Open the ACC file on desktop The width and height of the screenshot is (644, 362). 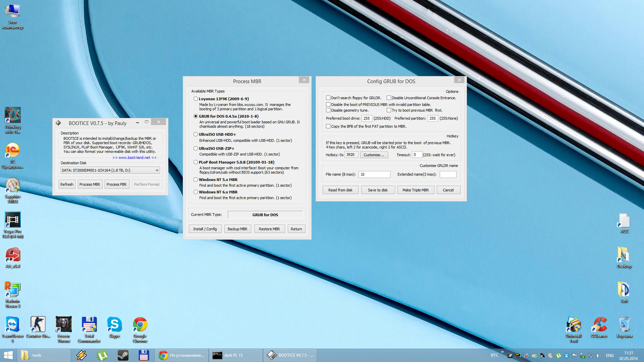pyautogui.click(x=624, y=223)
